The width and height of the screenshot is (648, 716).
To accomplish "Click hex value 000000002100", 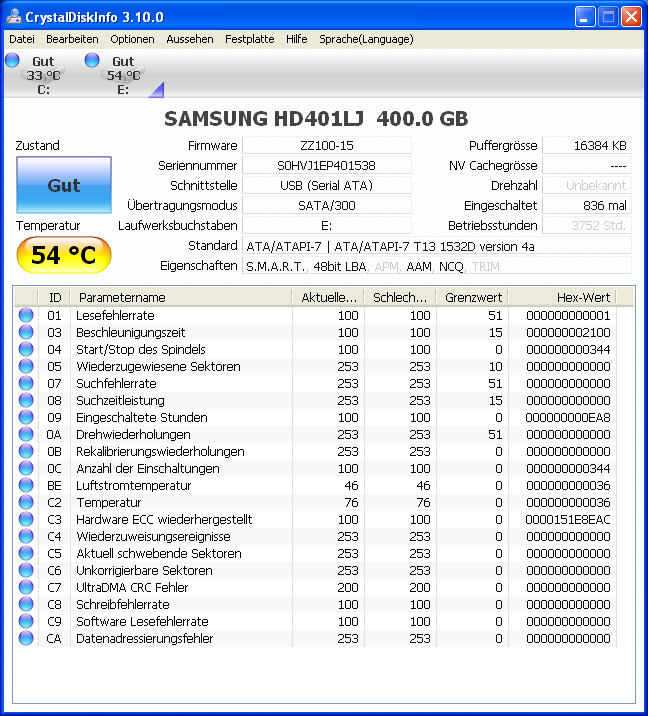I will click(x=568, y=332).
